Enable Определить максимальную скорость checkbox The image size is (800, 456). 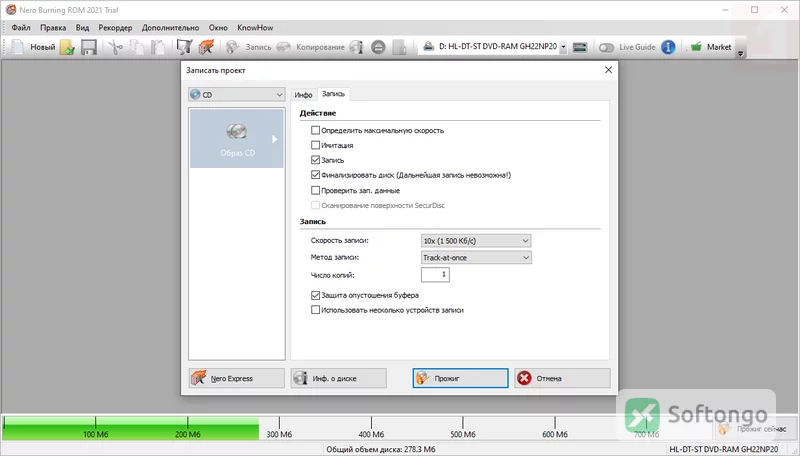point(315,131)
